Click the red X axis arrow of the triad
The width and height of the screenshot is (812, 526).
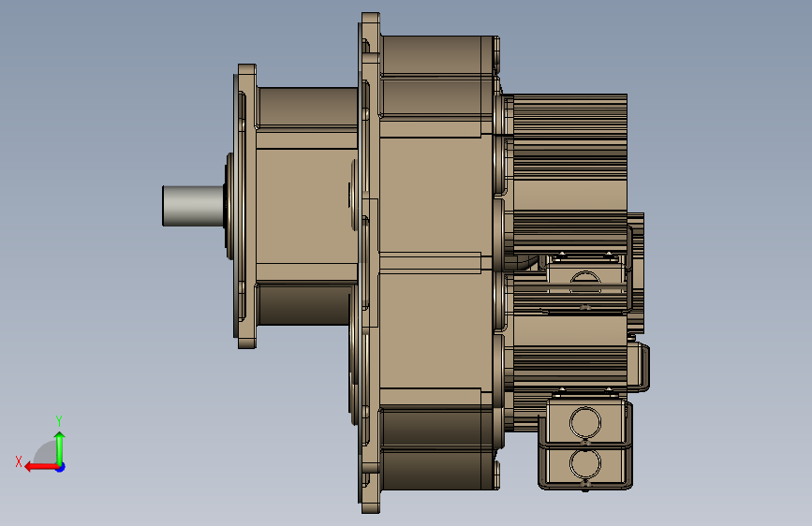click(41, 467)
